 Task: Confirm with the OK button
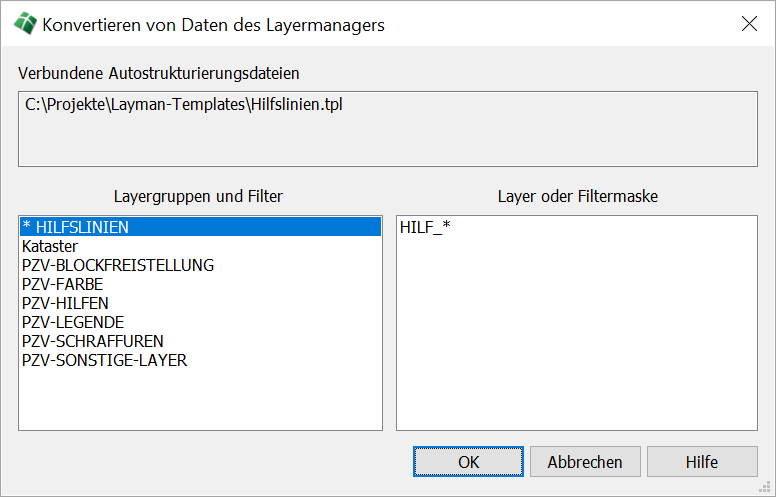pos(469,462)
